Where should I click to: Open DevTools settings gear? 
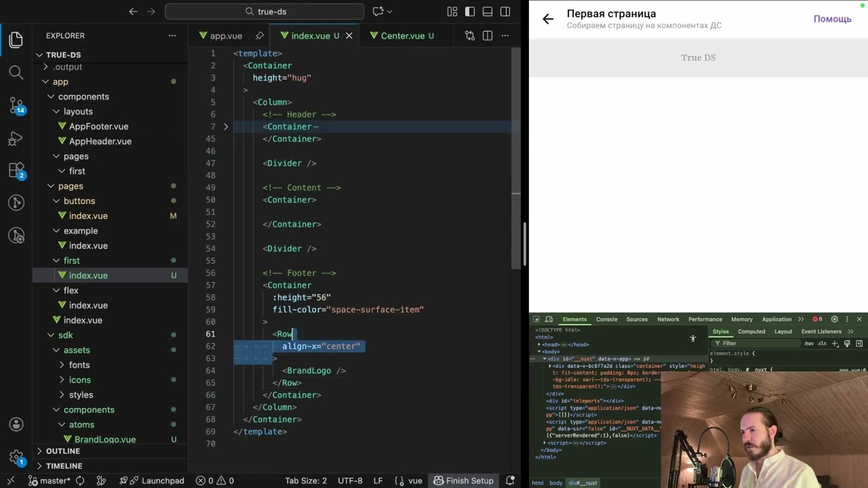[834, 319]
